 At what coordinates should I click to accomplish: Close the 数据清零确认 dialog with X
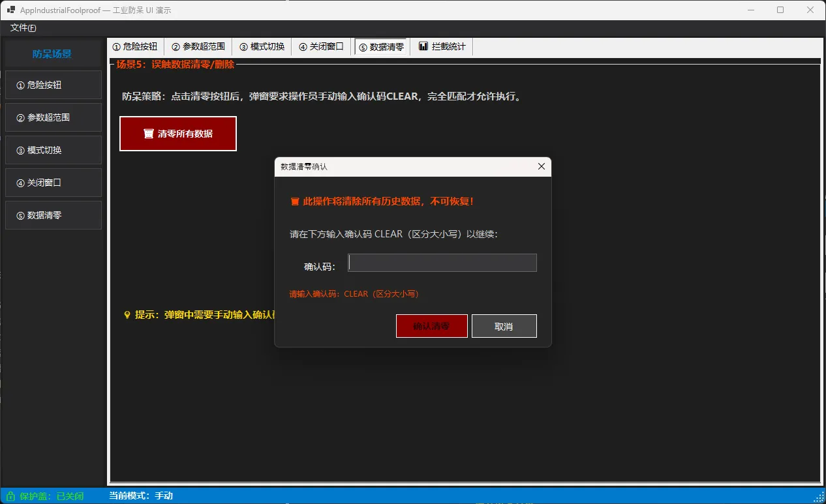point(541,167)
